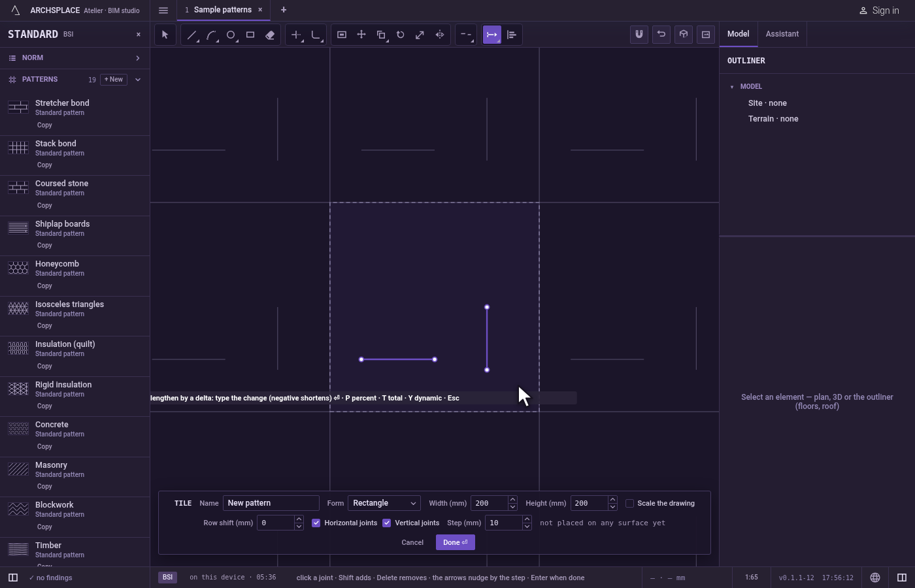Select the rotate tool in toolbar
Image resolution: width=915 pixels, height=588 pixels.
click(x=401, y=35)
